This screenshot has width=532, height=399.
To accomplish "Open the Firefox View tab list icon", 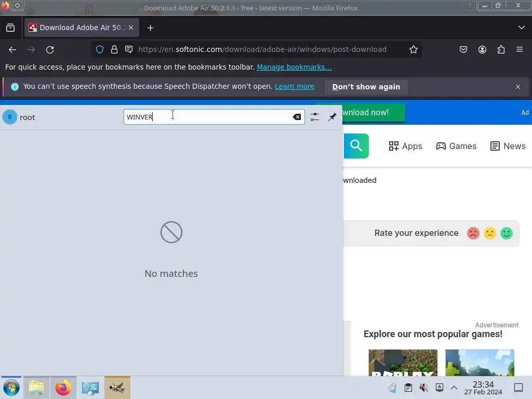I will click(10, 28).
